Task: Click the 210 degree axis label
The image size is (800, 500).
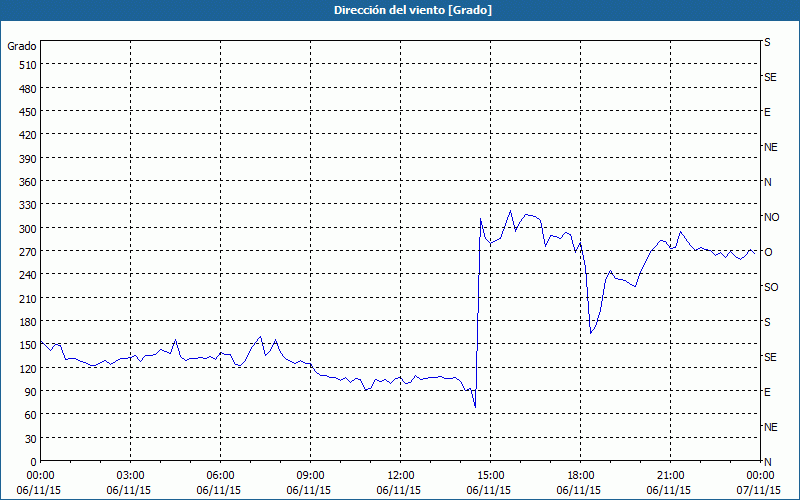Action: (x=28, y=298)
